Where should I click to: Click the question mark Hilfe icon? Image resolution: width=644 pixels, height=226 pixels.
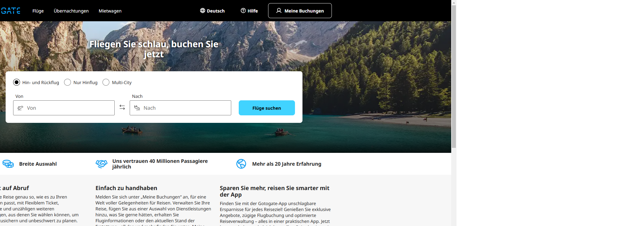tap(243, 11)
